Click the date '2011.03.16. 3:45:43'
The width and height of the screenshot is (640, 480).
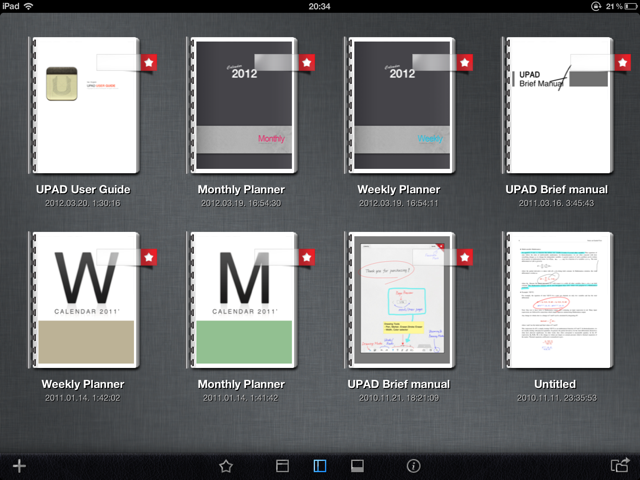pyautogui.click(x=556, y=203)
